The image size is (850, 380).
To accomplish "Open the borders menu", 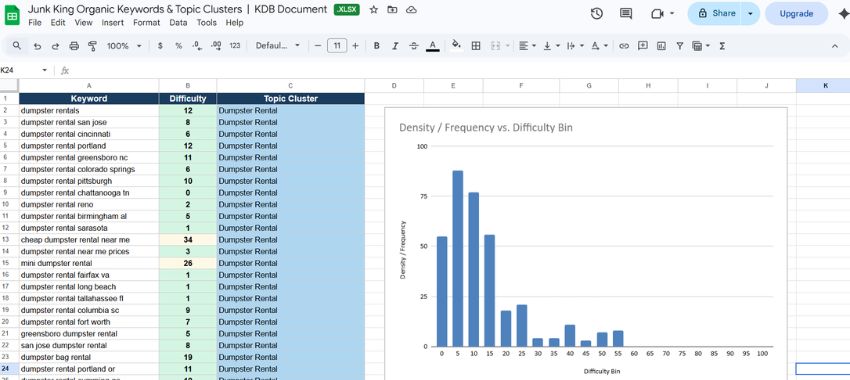I will point(476,46).
